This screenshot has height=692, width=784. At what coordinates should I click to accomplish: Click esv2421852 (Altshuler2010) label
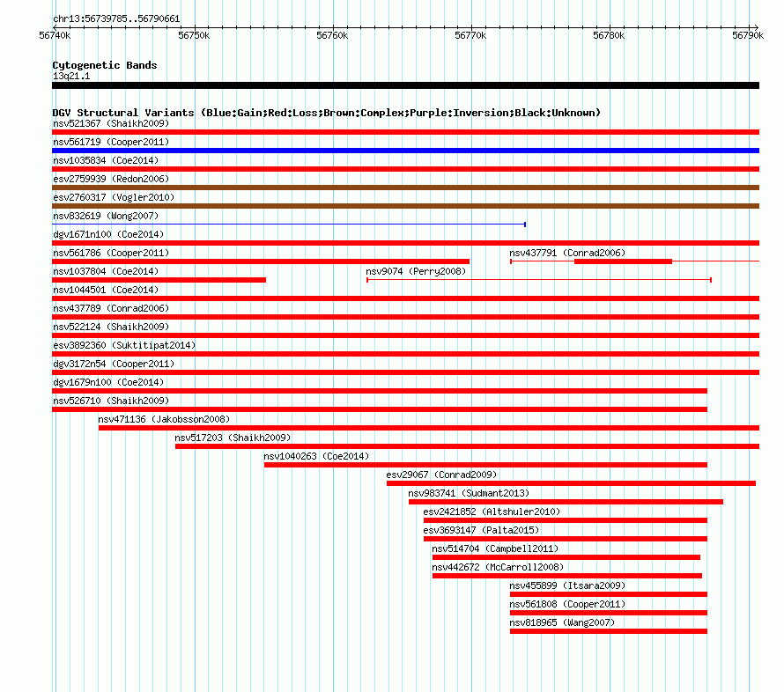492,512
